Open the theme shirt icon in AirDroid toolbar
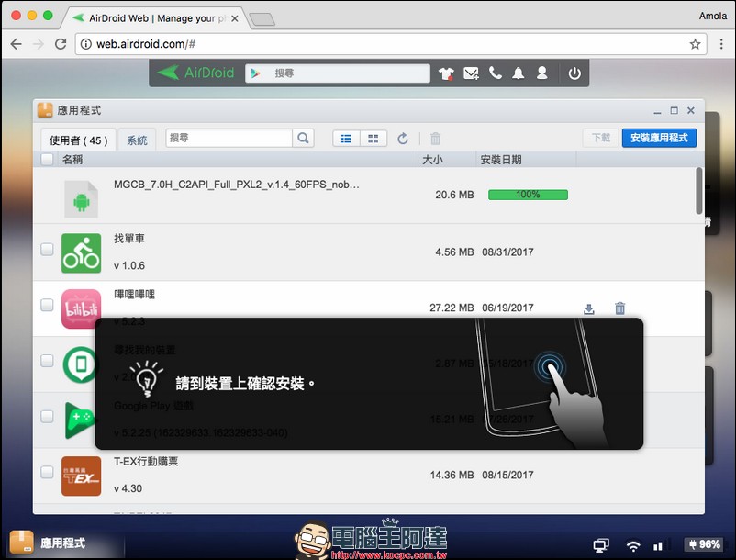 446,73
